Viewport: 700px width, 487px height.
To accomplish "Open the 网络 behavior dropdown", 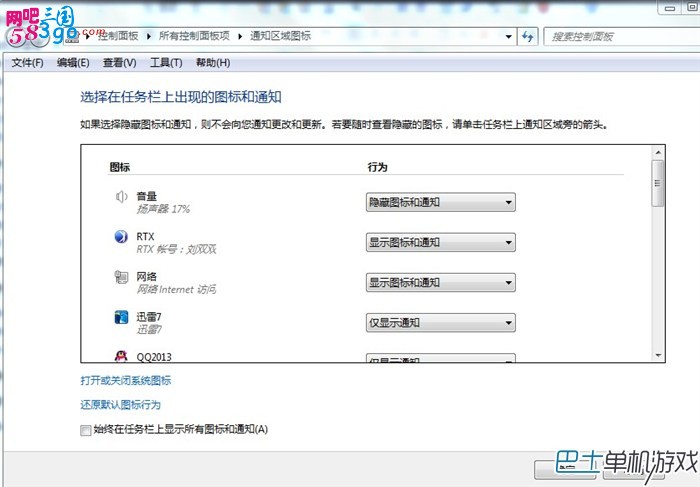I will point(441,283).
